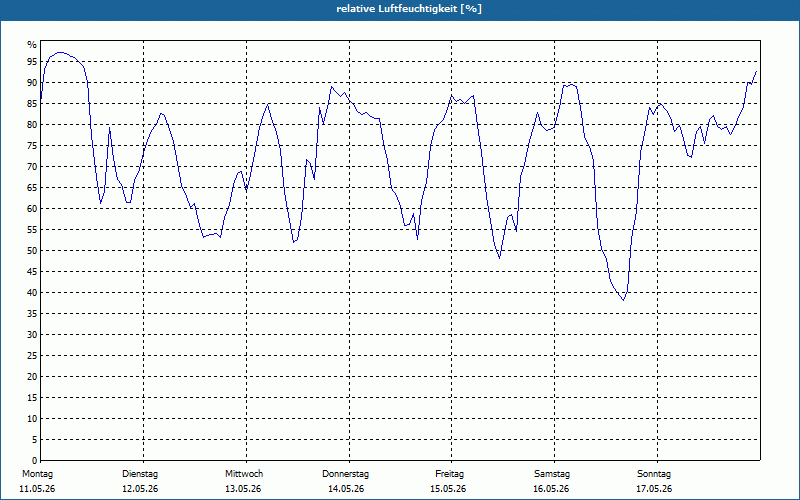Click the 'Dienstag' day label
This screenshot has width=800, height=500.
[x=140, y=474]
